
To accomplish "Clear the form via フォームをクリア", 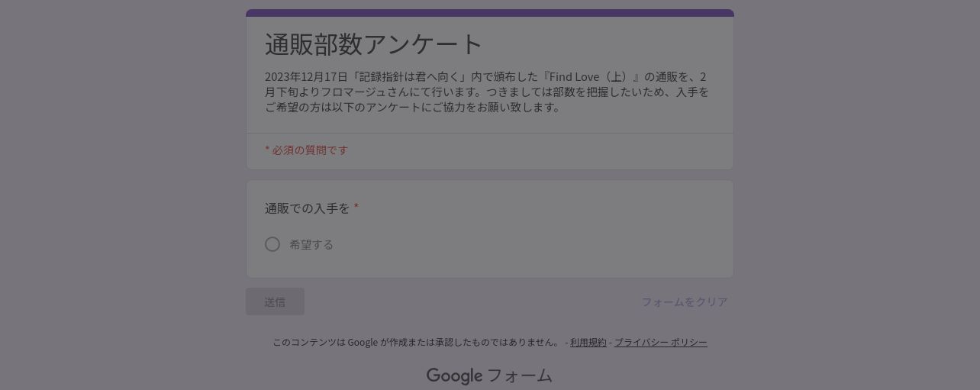I will 685,301.
